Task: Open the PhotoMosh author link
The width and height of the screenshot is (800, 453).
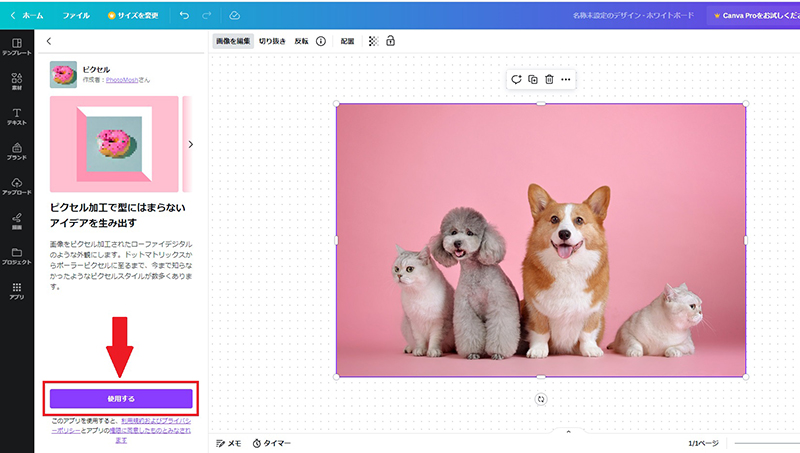Action: click(122, 80)
